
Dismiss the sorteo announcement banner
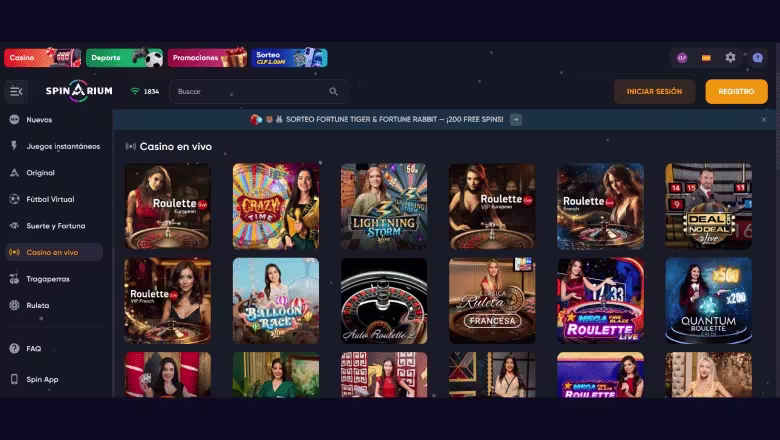(x=764, y=119)
